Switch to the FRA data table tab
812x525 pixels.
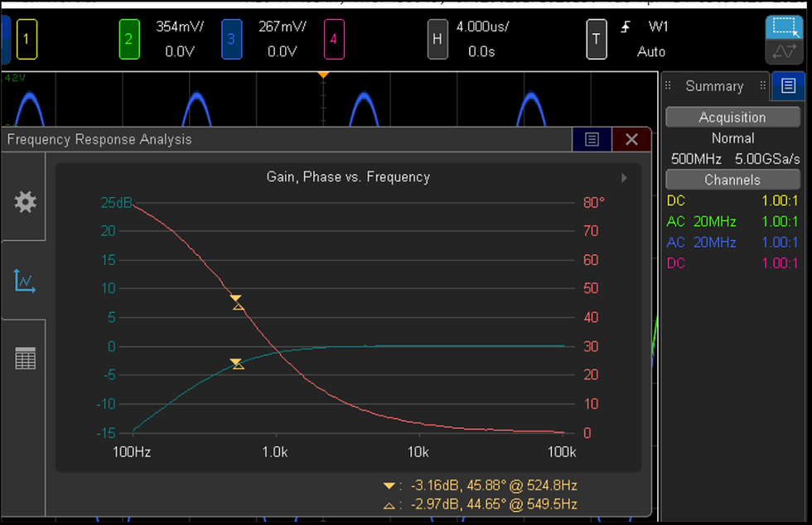24,358
